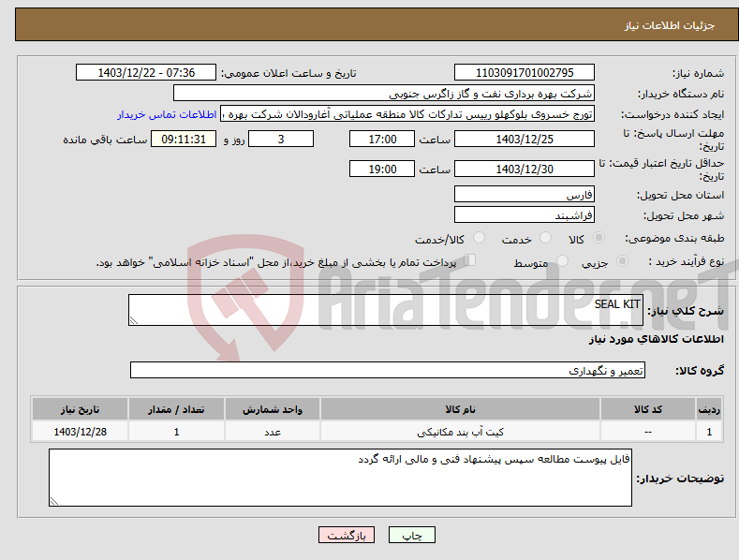Select the متوسط purchase type radio
The width and height of the screenshot is (739, 560).
[x=562, y=260]
